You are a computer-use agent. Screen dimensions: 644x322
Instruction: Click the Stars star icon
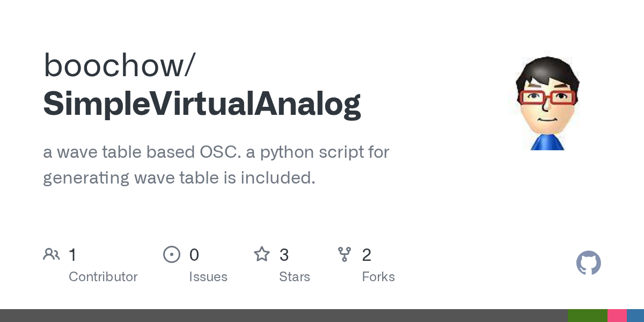262,254
